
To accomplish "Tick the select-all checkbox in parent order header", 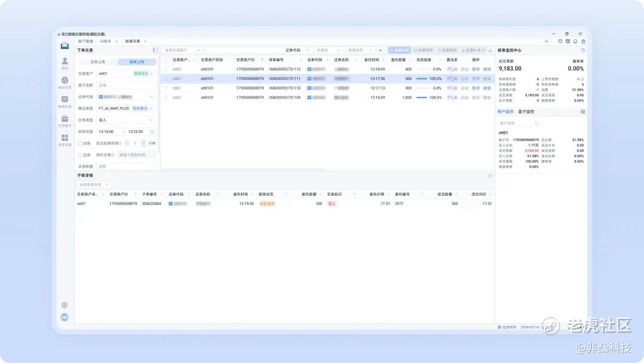I will pyautogui.click(x=166, y=60).
